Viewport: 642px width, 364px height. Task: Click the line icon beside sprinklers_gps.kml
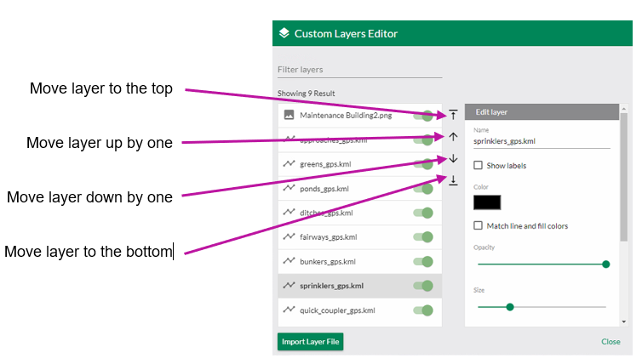[x=289, y=285]
